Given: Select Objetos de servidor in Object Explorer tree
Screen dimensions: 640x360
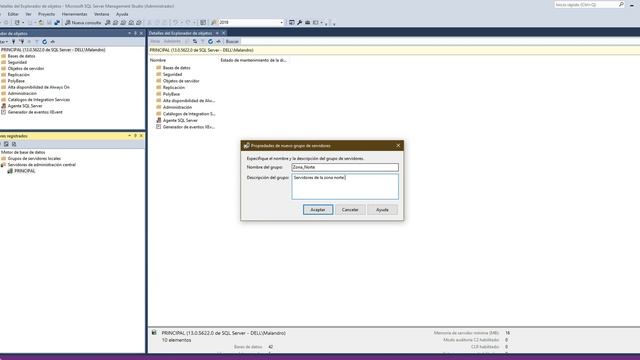Looking at the screenshot, I should 26,69.
